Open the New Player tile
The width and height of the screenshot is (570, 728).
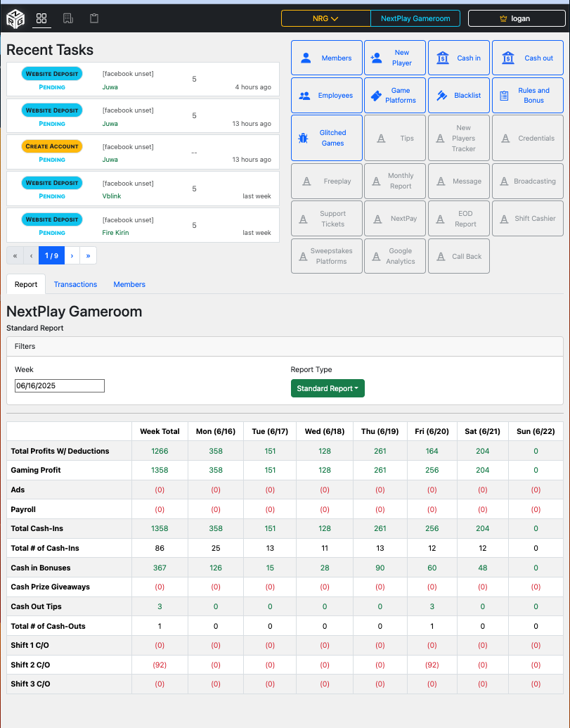tap(395, 58)
